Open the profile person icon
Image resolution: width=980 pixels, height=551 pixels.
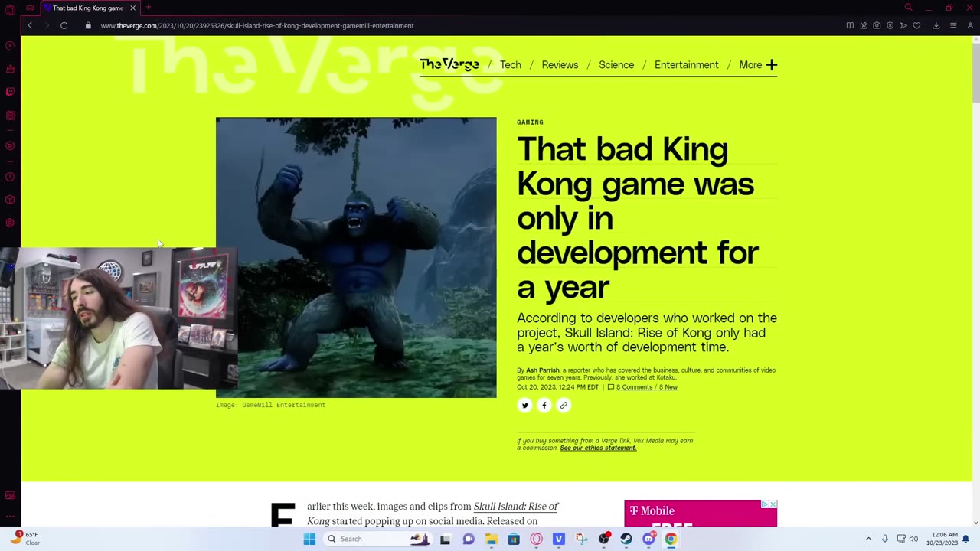point(970,25)
